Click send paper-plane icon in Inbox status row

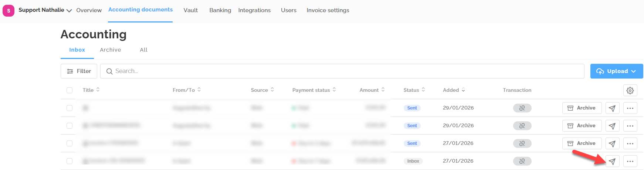(612, 161)
